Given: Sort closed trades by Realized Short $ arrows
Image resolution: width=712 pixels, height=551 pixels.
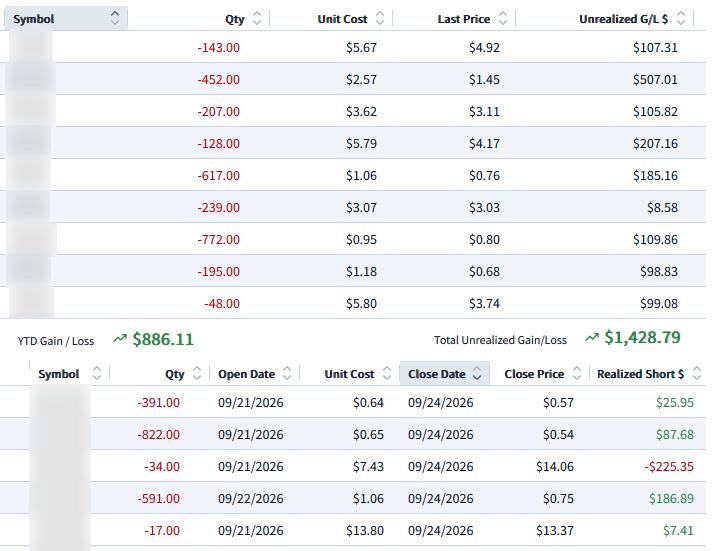Looking at the screenshot, I should point(697,373).
